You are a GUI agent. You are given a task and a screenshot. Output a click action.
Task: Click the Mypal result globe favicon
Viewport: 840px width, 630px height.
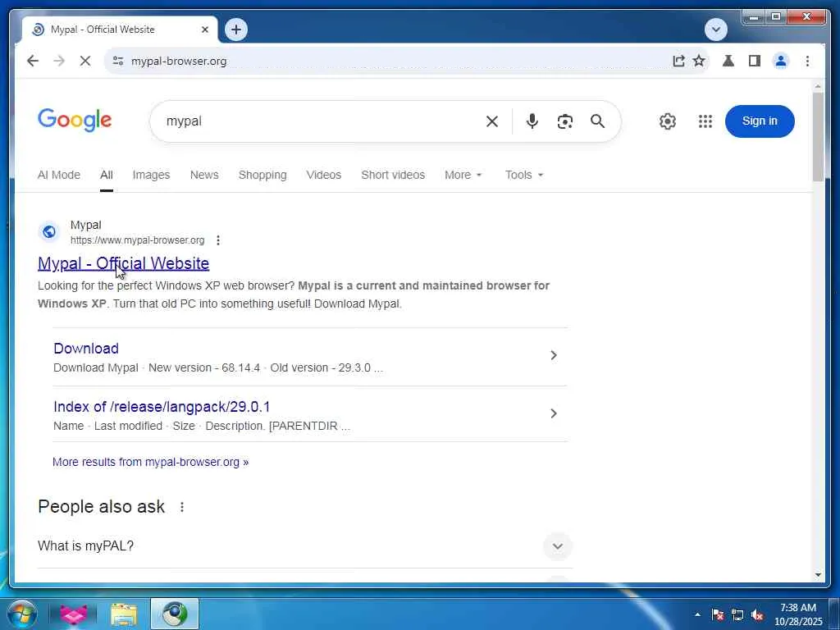(48, 232)
